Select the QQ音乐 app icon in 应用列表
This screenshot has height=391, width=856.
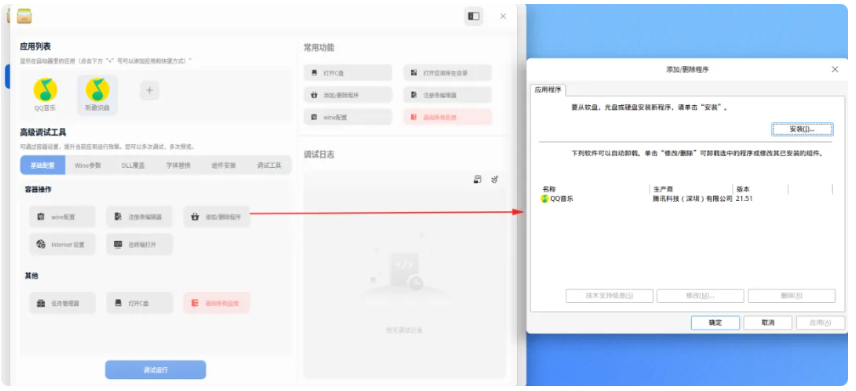click(x=45, y=90)
